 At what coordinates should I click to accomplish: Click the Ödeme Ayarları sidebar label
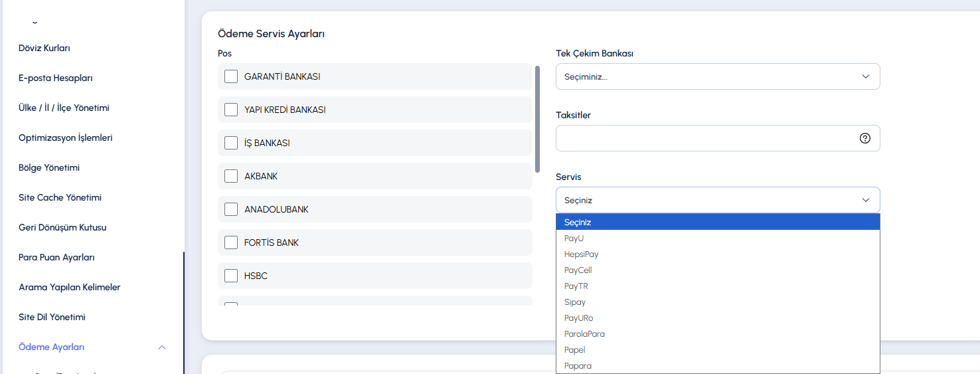point(52,347)
